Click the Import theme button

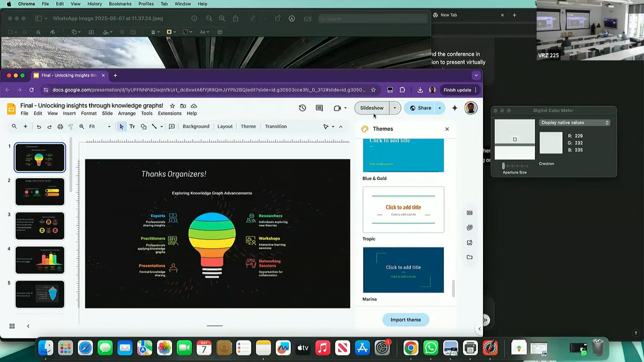pyautogui.click(x=406, y=320)
